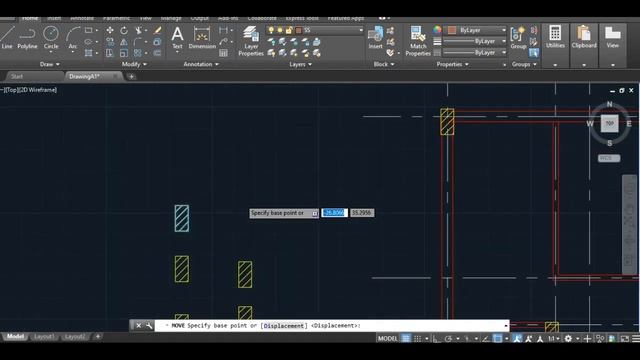Open command line customize wrench

tap(149, 326)
